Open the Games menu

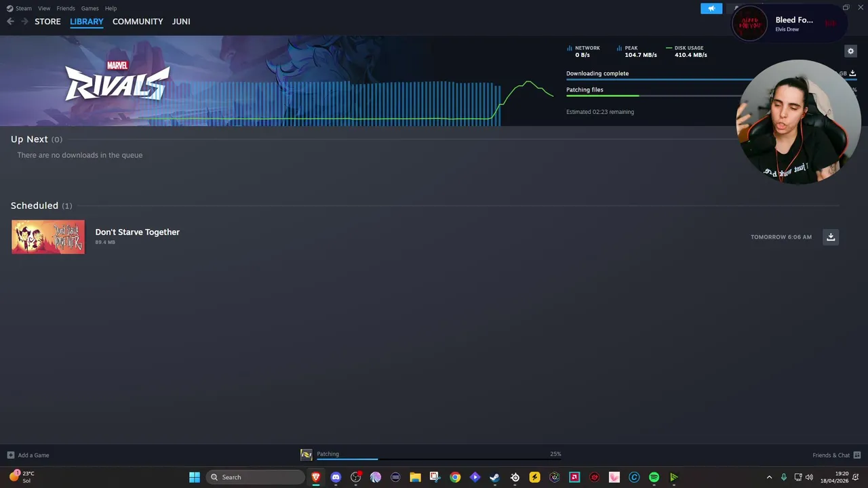90,8
